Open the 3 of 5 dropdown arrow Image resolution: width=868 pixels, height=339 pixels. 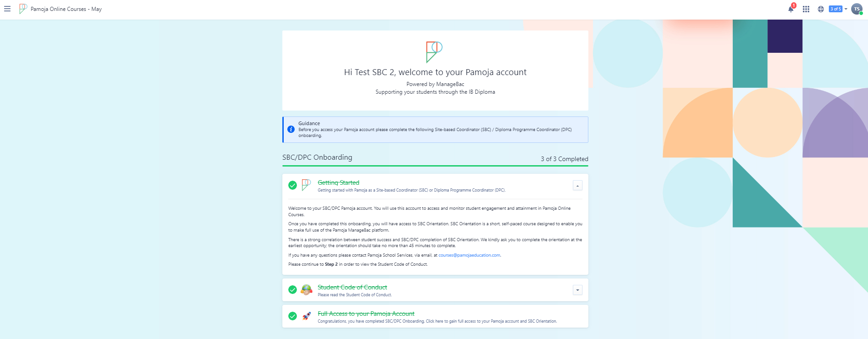click(846, 9)
